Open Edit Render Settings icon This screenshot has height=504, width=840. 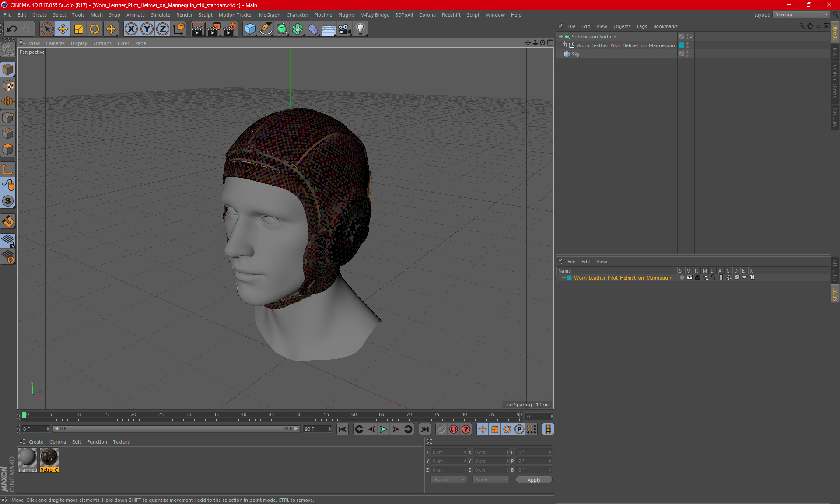(x=230, y=29)
